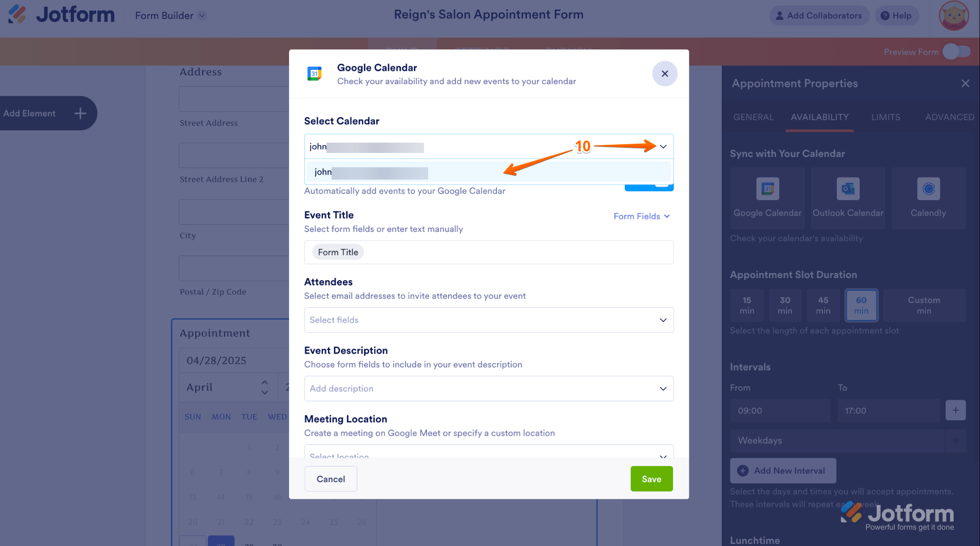The image size is (980, 546).
Task: Expand the Add description dropdown
Action: [x=489, y=389]
